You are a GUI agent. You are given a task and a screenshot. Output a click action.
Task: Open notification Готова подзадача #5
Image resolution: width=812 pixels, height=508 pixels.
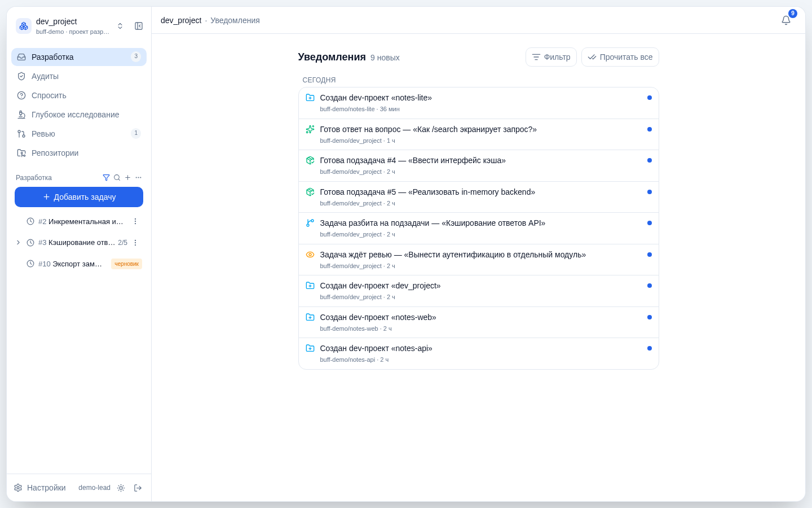point(479,197)
